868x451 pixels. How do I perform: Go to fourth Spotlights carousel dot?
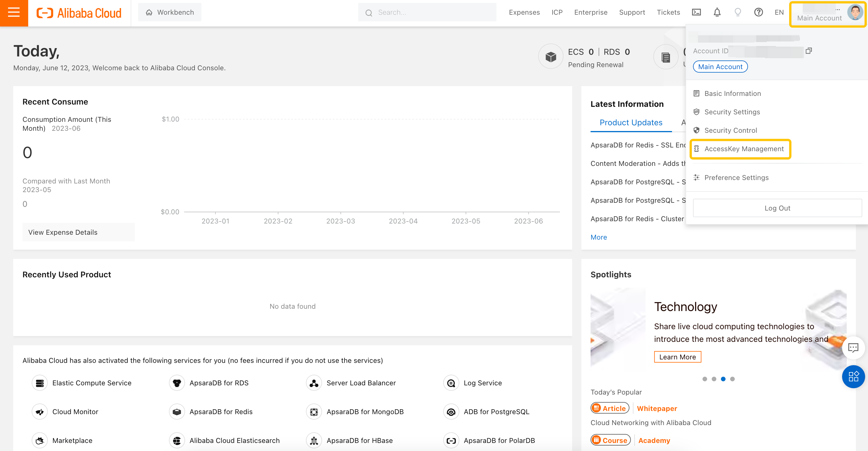[732, 379]
